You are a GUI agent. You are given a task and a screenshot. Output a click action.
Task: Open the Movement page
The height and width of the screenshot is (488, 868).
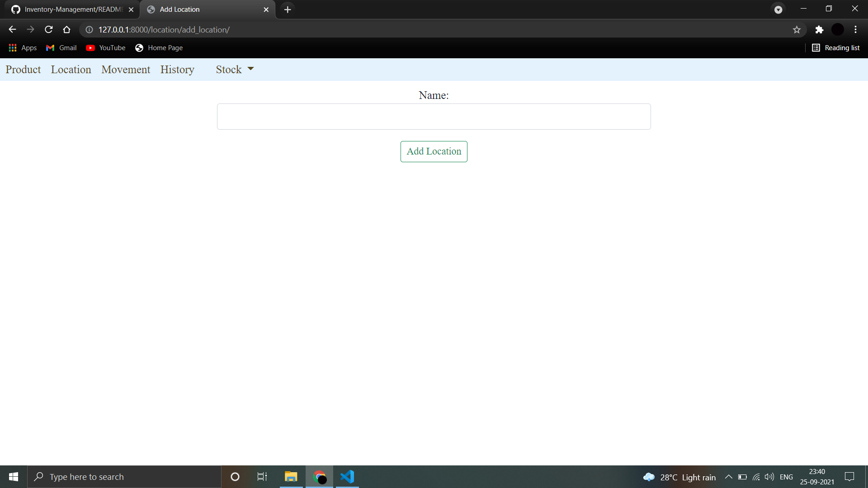coord(125,69)
